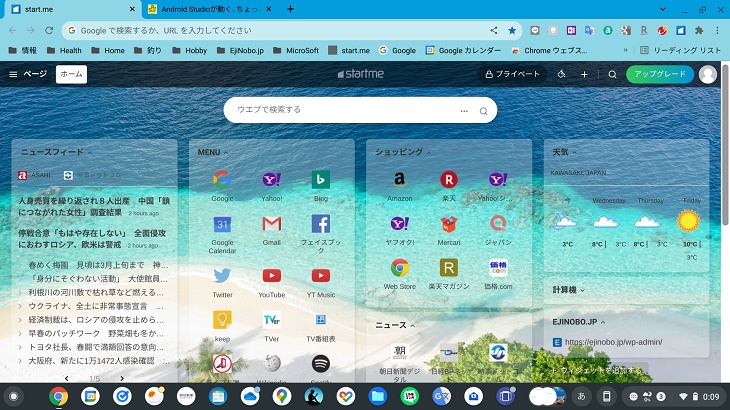
Task: Click the plus add icon in start.me header
Action: click(584, 74)
